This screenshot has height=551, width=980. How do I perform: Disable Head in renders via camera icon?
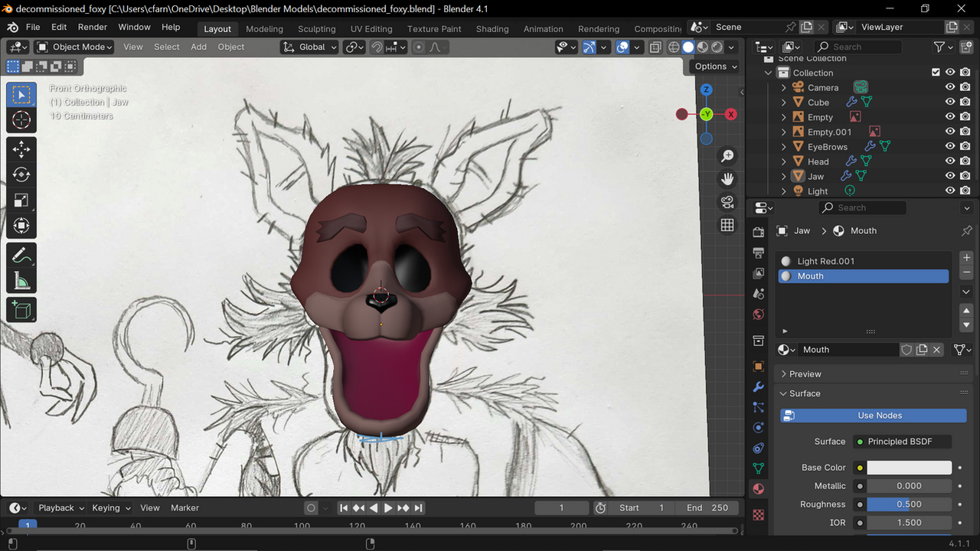tap(965, 161)
